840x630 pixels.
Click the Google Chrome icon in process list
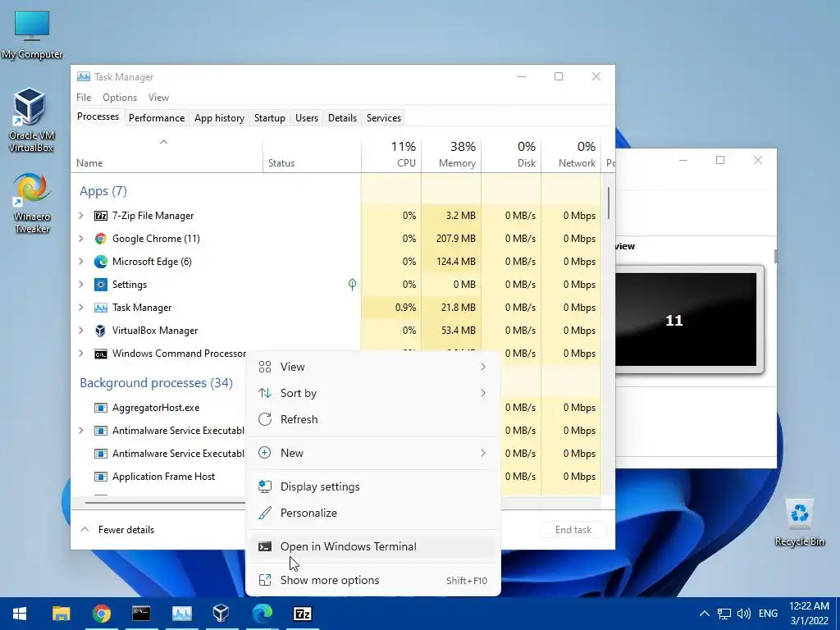point(101,239)
